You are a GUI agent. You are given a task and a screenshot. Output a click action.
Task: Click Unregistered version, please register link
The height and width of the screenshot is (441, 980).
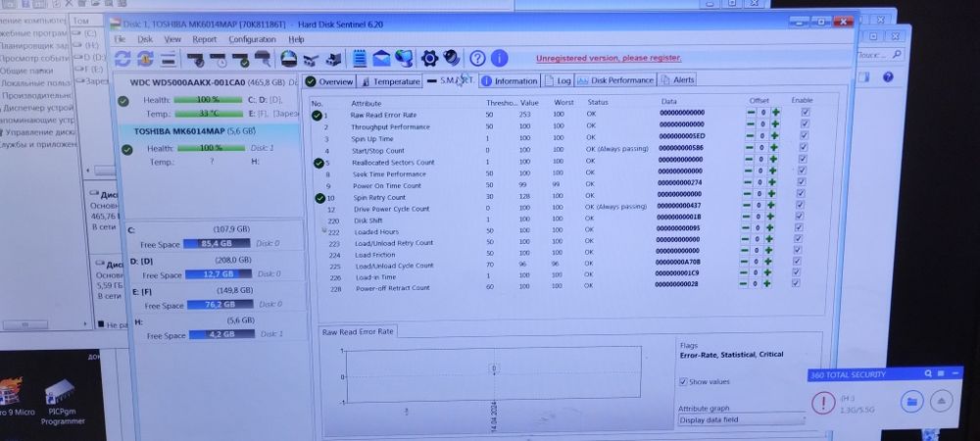[x=609, y=58]
